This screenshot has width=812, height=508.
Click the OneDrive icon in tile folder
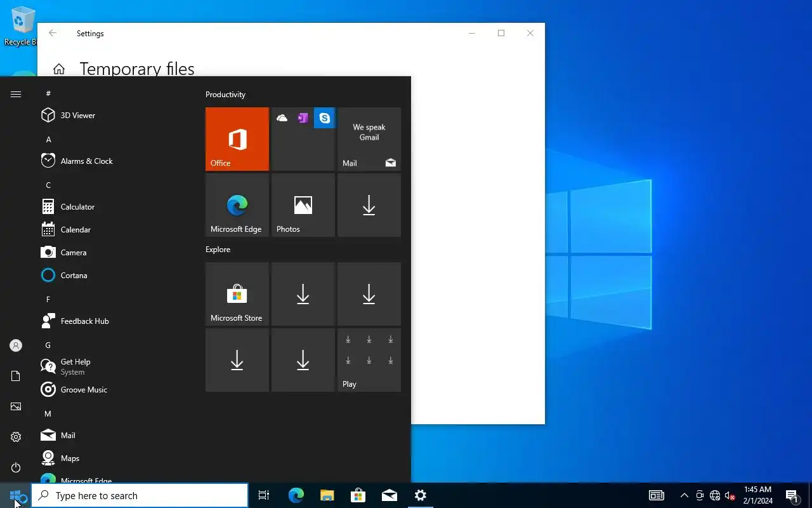(x=282, y=118)
